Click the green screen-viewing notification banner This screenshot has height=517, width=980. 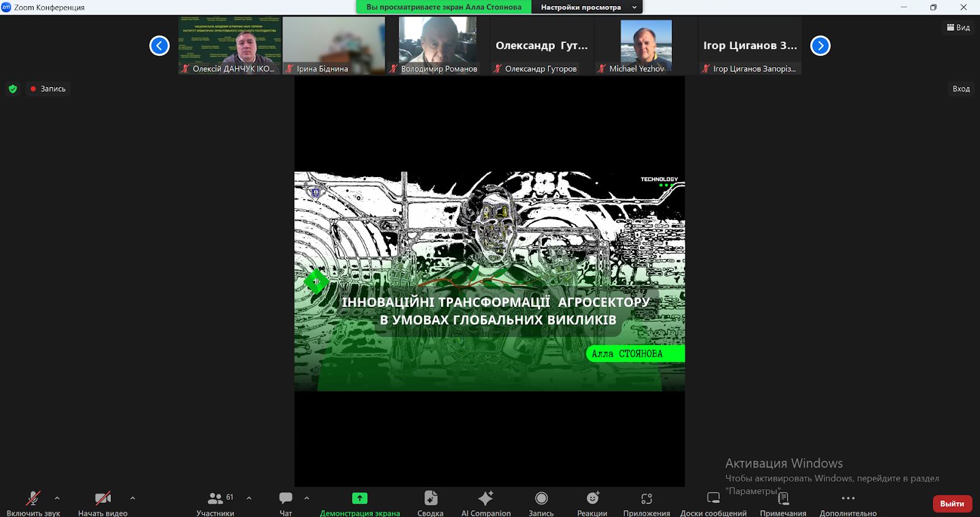pyautogui.click(x=444, y=7)
